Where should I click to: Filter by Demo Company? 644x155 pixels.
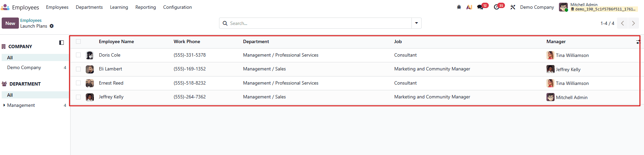(x=35, y=67)
